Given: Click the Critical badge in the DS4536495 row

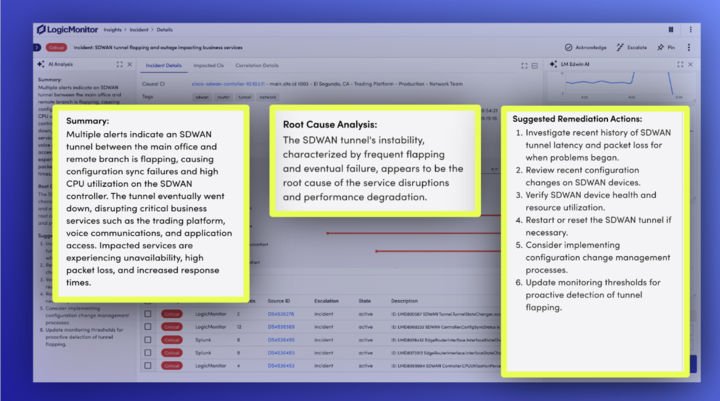Looking at the screenshot, I should point(172,340).
